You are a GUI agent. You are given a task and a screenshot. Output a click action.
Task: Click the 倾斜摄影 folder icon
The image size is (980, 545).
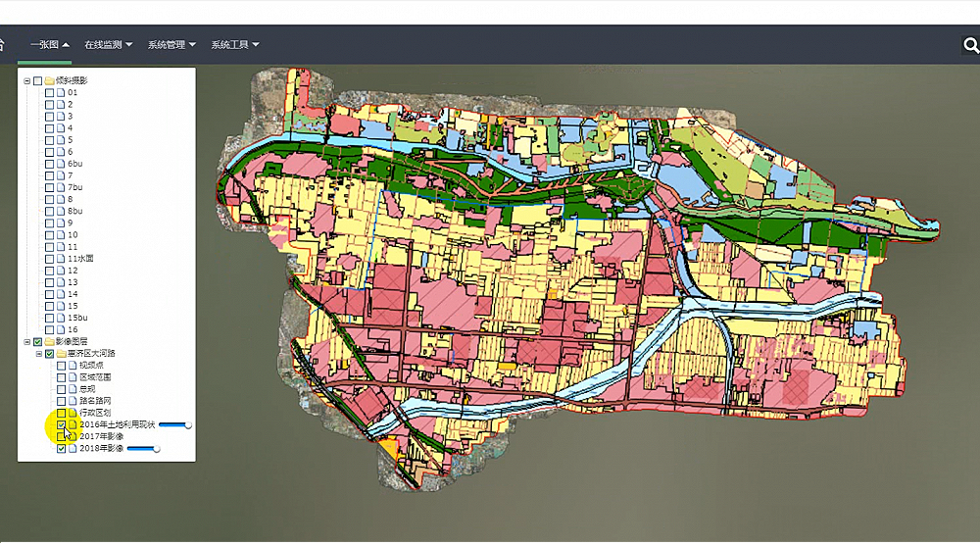[x=49, y=80]
